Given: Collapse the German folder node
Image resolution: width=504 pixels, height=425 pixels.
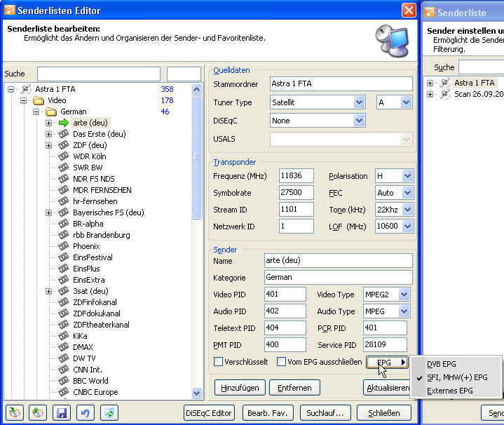Looking at the screenshot, I should pyautogui.click(x=36, y=112).
